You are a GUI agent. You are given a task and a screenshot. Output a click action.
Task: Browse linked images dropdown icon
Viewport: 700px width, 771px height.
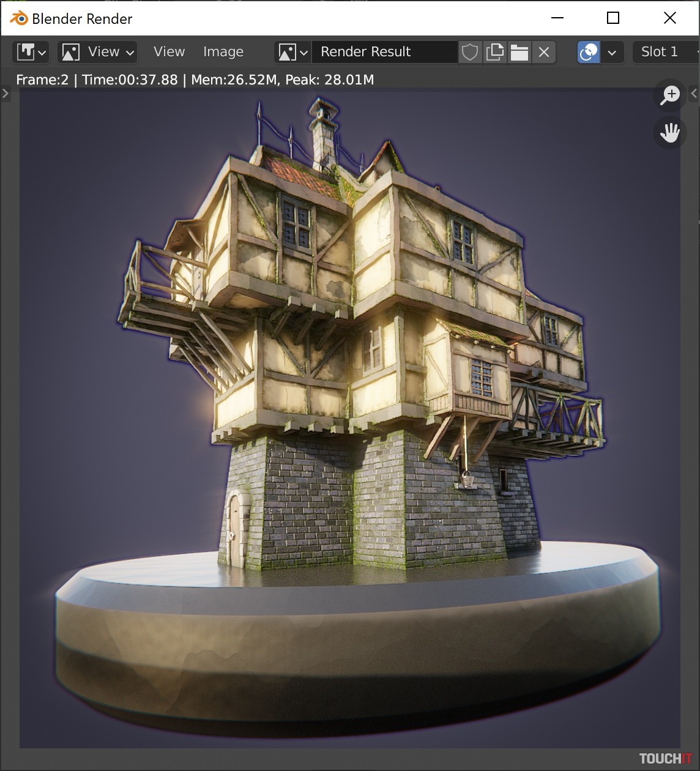(292, 52)
